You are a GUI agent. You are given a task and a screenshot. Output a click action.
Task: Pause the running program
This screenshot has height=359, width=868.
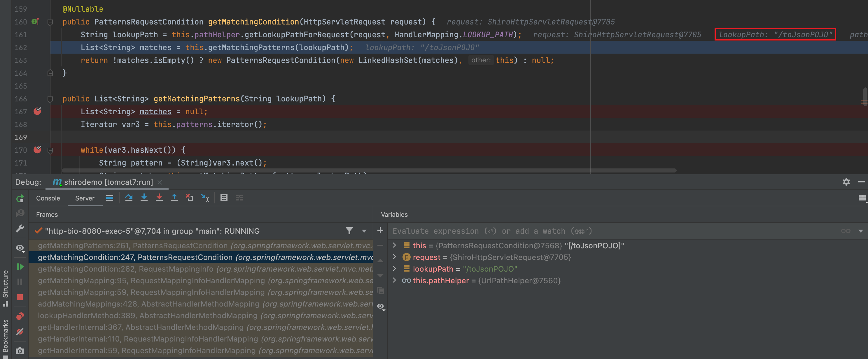click(x=20, y=282)
